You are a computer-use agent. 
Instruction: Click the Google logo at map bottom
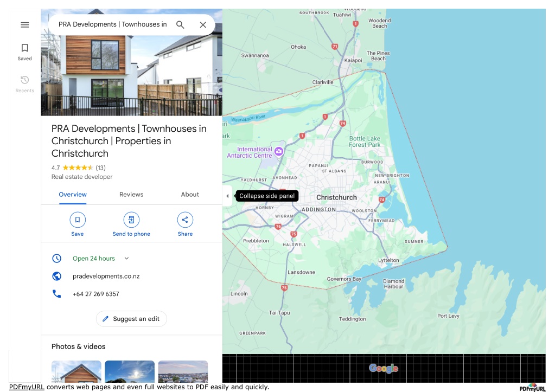click(384, 368)
